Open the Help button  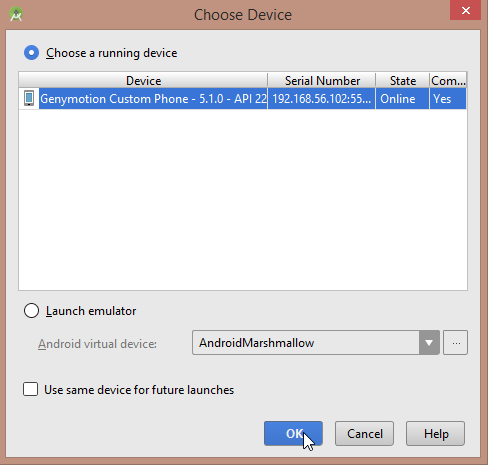coord(435,433)
